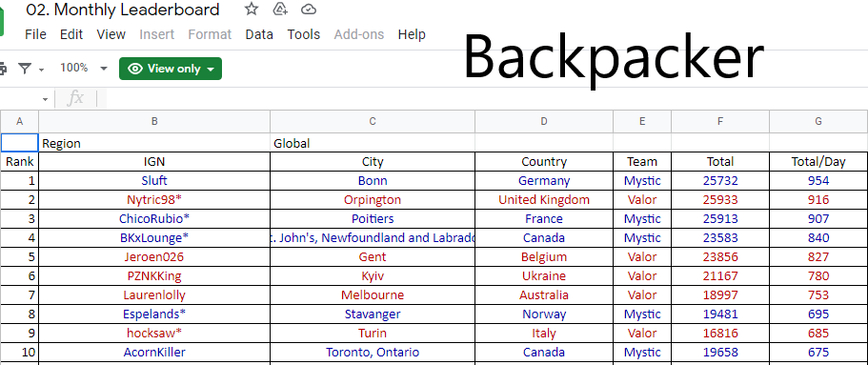
Task: Click the Total header cell
Action: click(720, 162)
